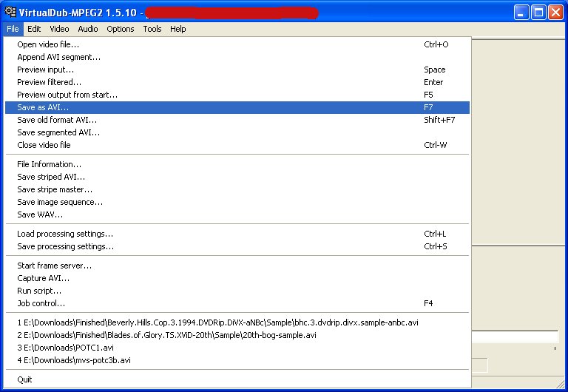Image resolution: width=568 pixels, height=392 pixels.
Task: Open recent file bhc.3.dvdrip.divx.sample-anbc.avi
Action: pos(237,322)
